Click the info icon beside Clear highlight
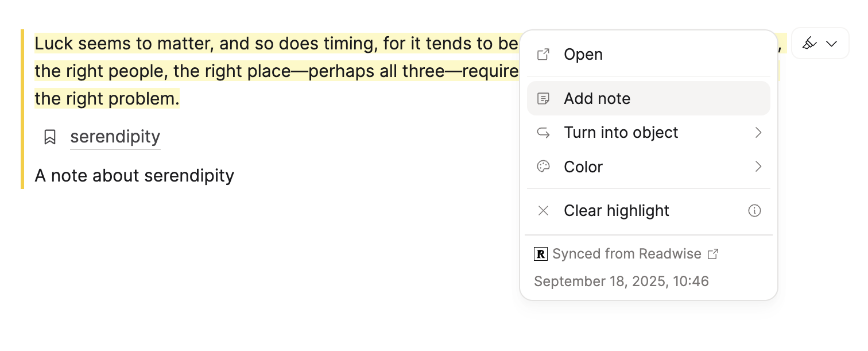Image resolution: width=868 pixels, height=351 pixels. (754, 211)
